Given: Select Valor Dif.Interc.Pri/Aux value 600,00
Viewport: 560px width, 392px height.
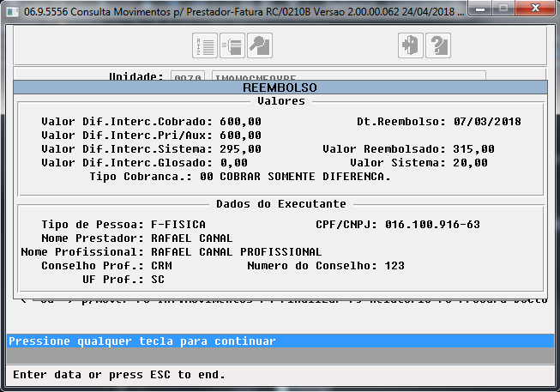Looking at the screenshot, I should click(240, 136).
